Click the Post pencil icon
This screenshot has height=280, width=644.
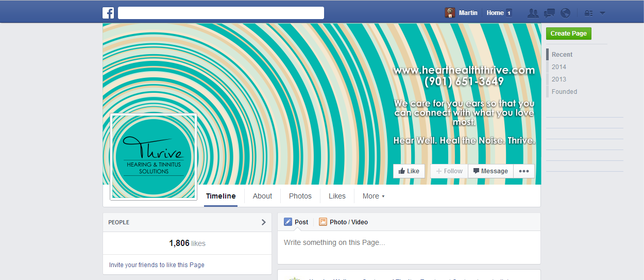(288, 222)
